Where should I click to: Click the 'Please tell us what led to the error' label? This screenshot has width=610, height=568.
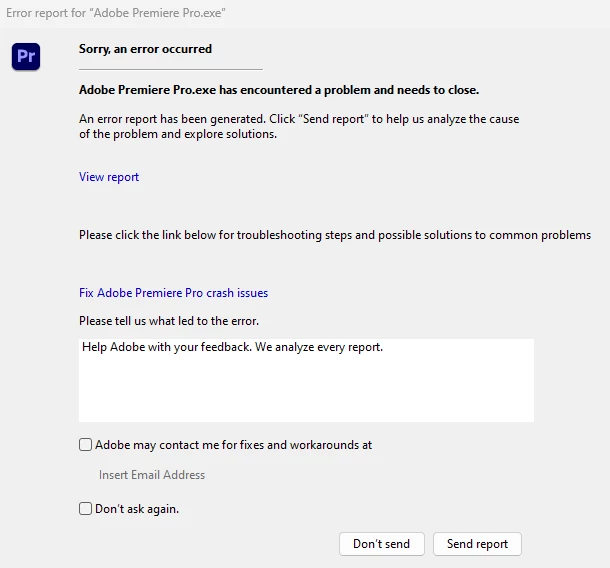click(x=169, y=321)
